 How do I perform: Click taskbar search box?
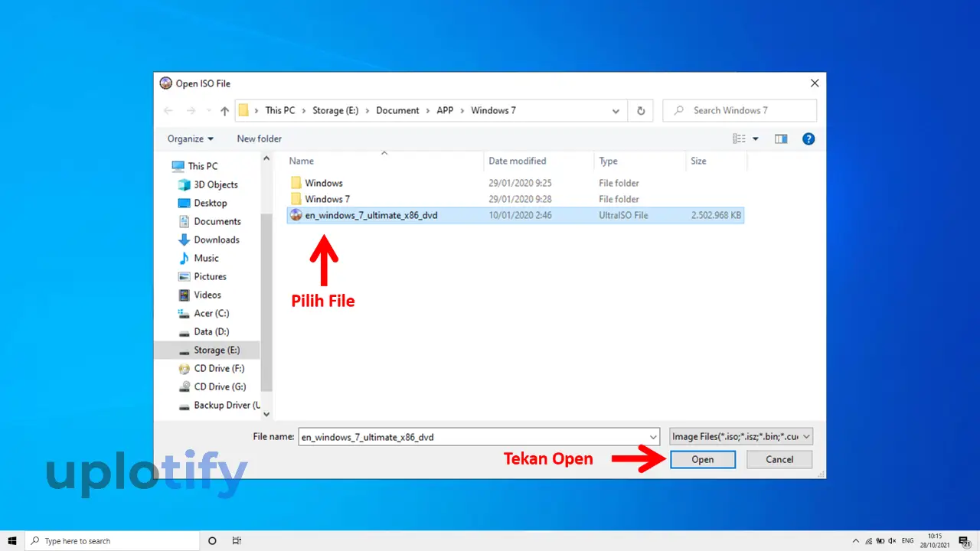pos(113,541)
